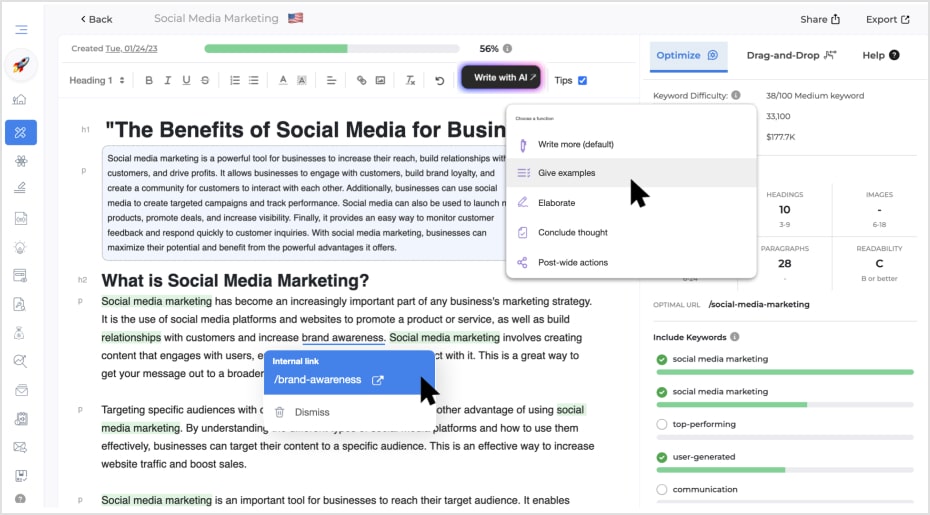This screenshot has width=930, height=515.
Task: Clear text formatting
Action: (x=410, y=80)
